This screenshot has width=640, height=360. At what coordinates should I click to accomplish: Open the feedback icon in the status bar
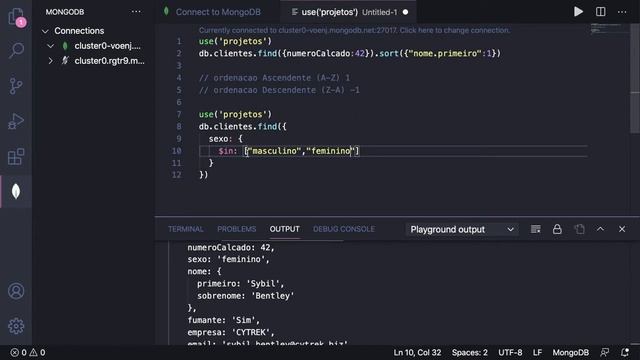(x=604, y=352)
